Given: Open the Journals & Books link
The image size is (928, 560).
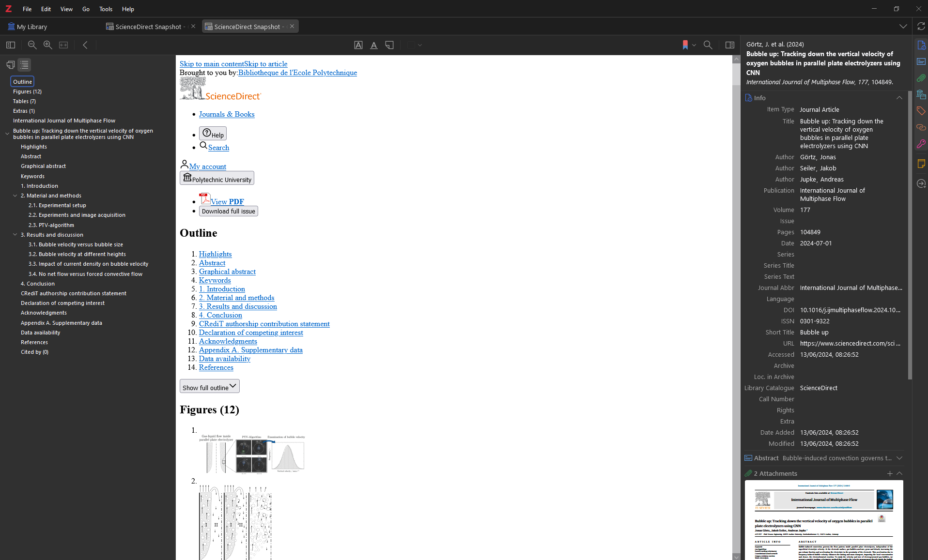Looking at the screenshot, I should [x=227, y=114].
